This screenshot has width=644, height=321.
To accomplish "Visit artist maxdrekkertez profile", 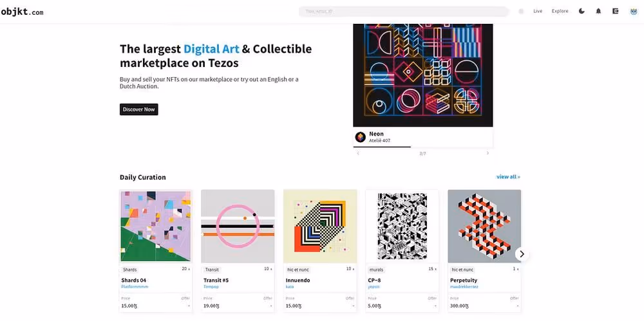I will pos(464,286).
